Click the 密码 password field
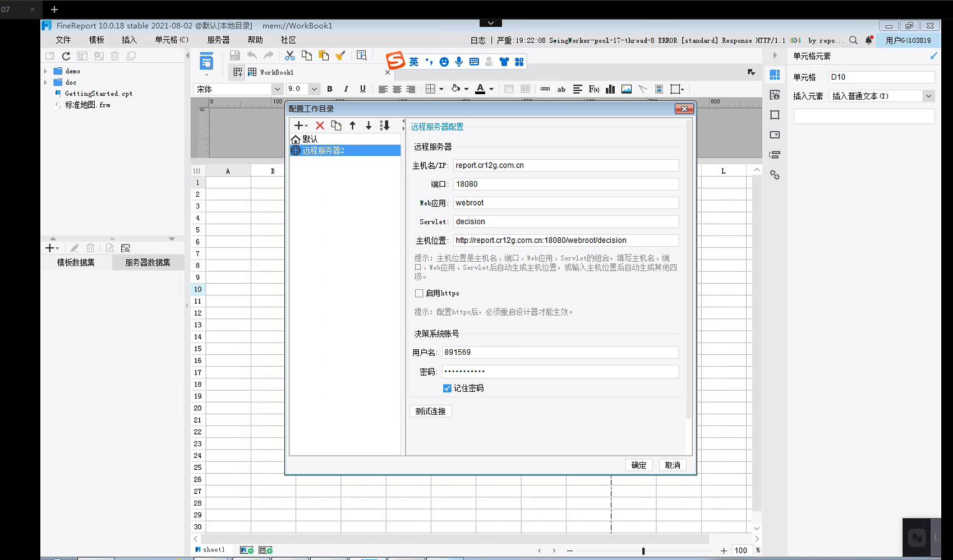 coord(560,371)
